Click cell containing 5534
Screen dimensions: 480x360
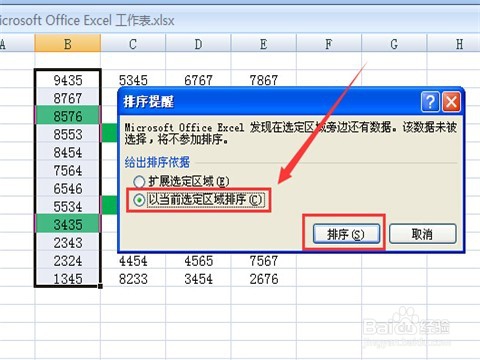68,206
